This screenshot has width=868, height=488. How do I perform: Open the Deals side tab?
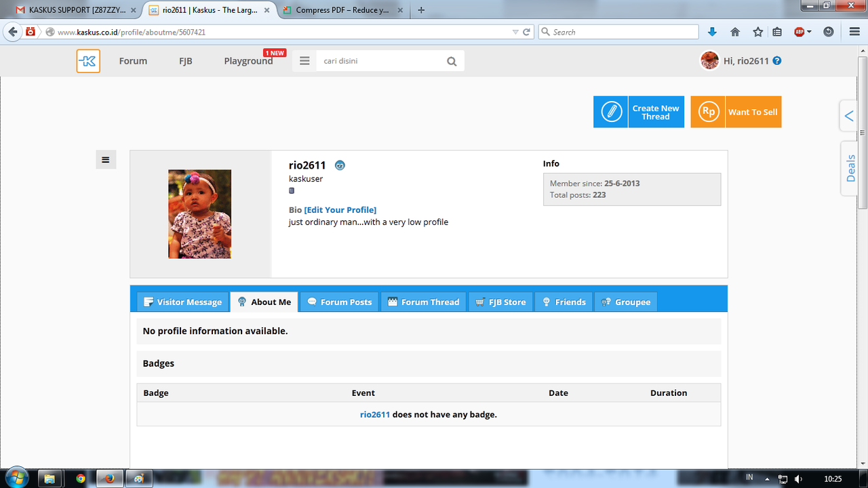[850, 168]
